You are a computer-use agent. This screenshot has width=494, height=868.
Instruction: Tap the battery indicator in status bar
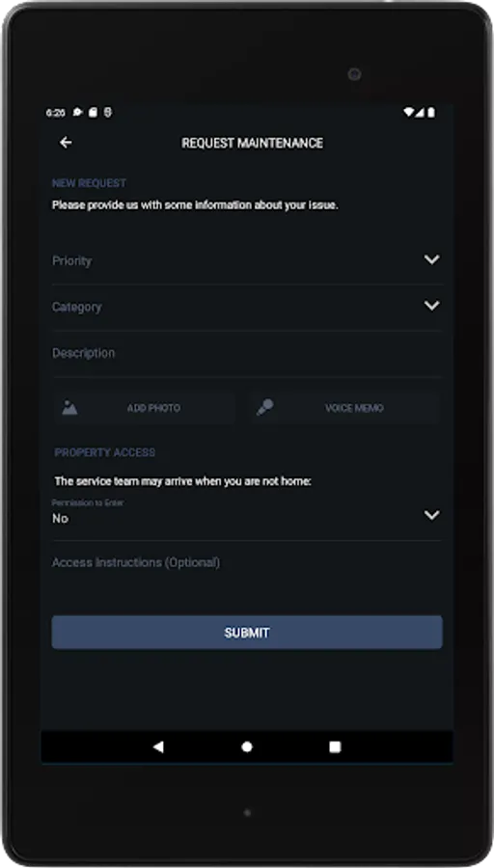[431, 113]
